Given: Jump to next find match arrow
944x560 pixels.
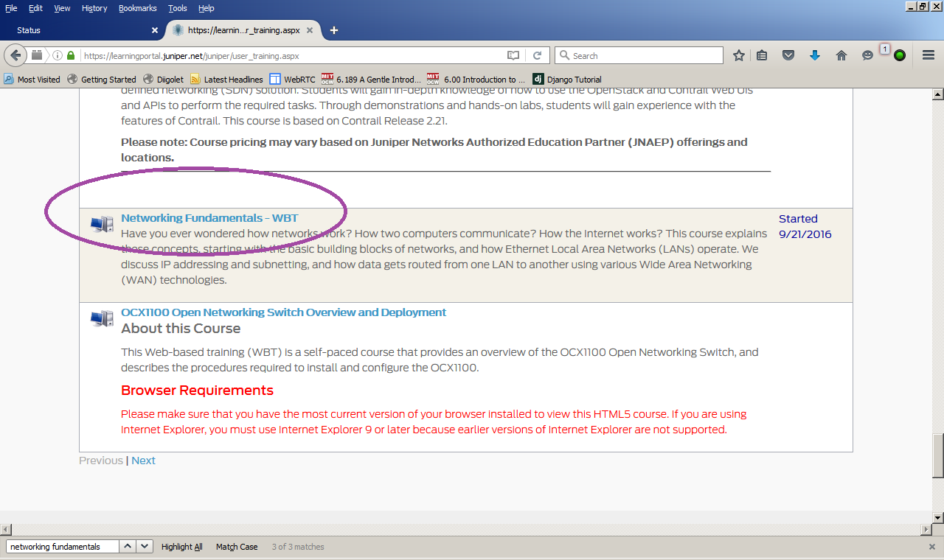Looking at the screenshot, I should [x=145, y=547].
